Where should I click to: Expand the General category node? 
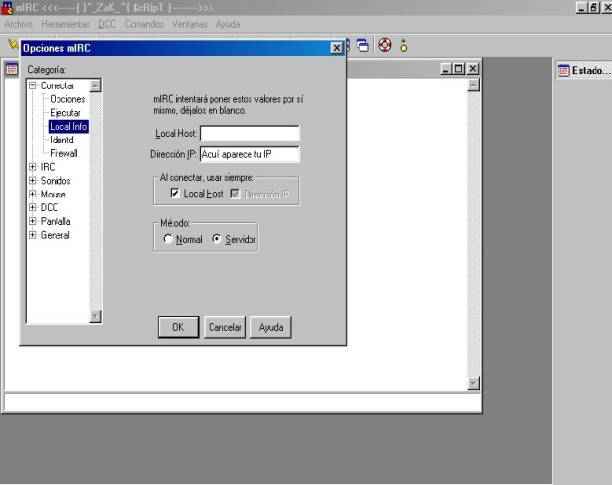[33, 235]
